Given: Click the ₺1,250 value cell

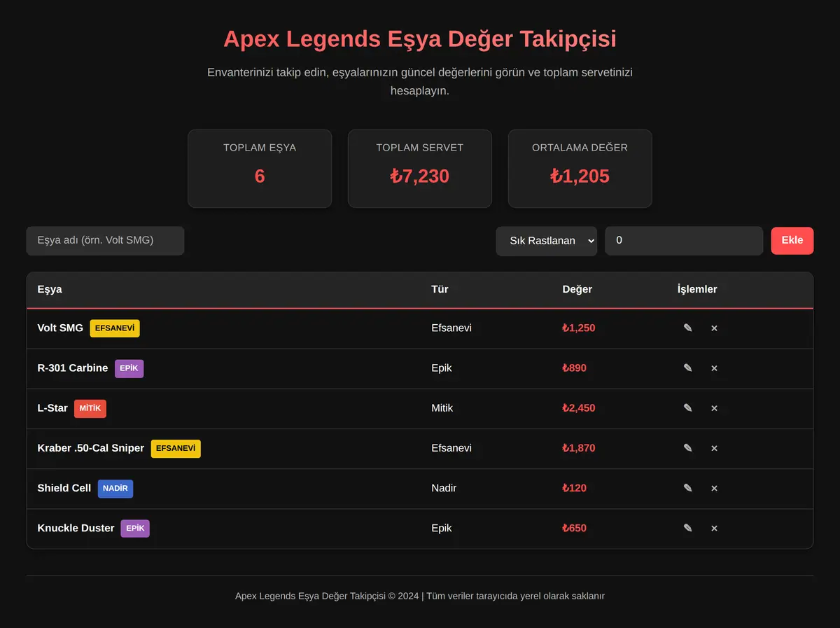Looking at the screenshot, I should point(579,328).
